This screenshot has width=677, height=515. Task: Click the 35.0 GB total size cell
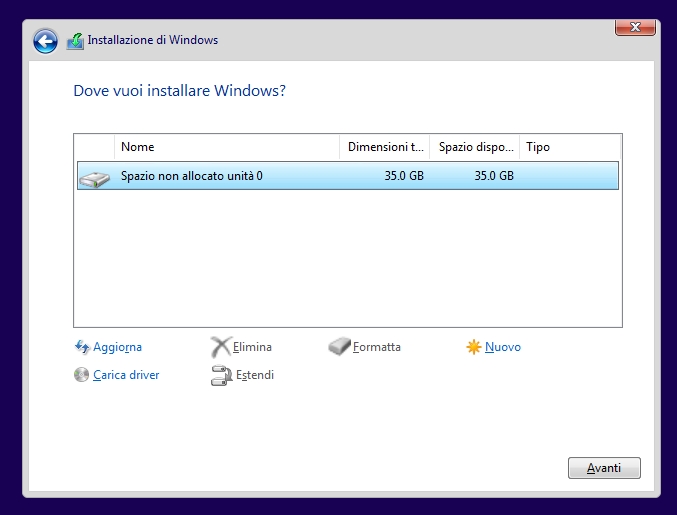(x=404, y=176)
